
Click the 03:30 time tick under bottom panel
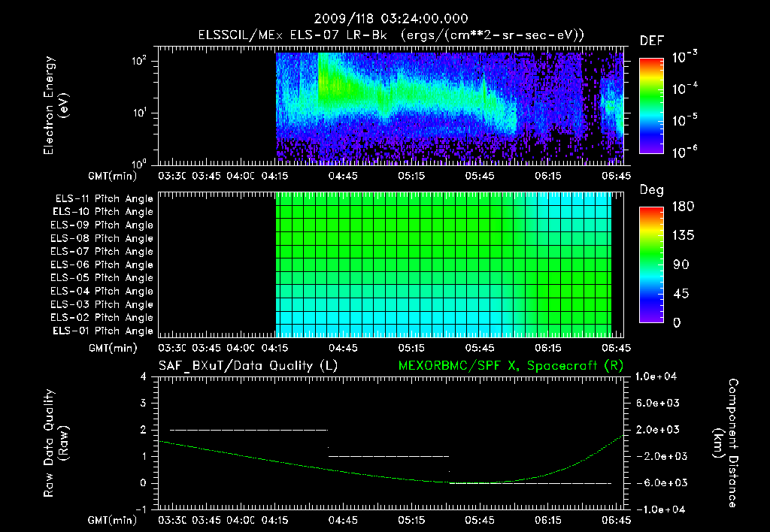pyautogui.click(x=172, y=520)
